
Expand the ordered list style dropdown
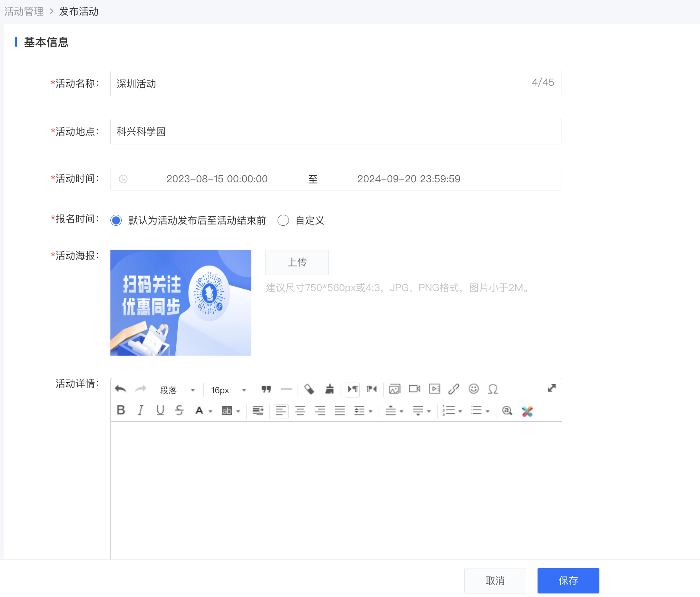point(460,411)
